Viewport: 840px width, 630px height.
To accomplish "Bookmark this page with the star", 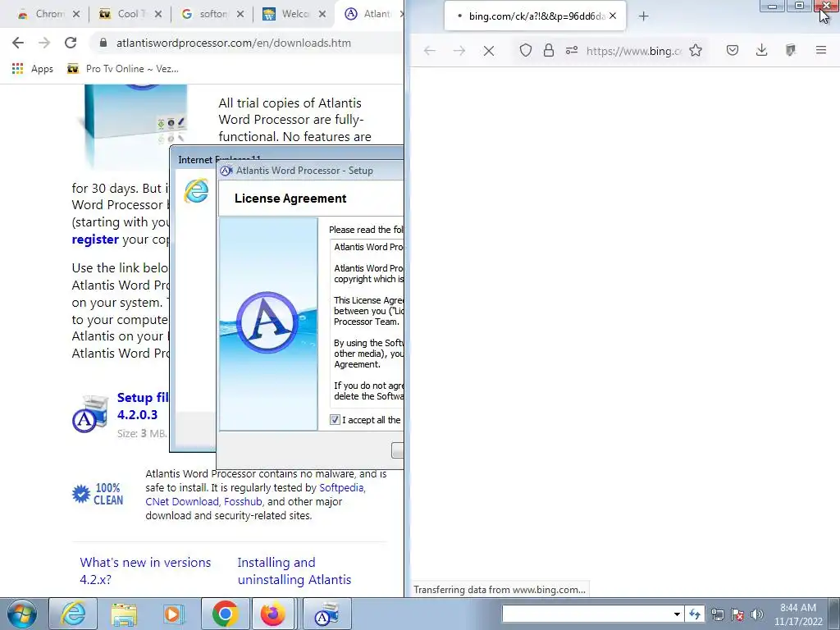I will pos(696,50).
